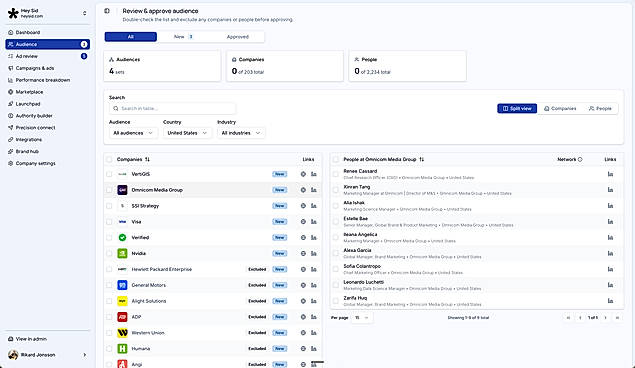This screenshot has width=635, height=368.
Task: Open Company settings in the sidebar
Action: click(x=47, y=164)
